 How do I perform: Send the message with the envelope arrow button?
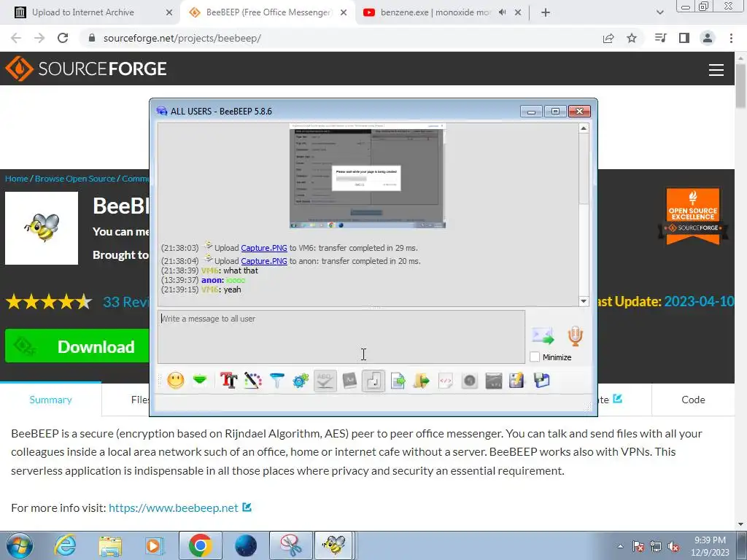tap(543, 336)
